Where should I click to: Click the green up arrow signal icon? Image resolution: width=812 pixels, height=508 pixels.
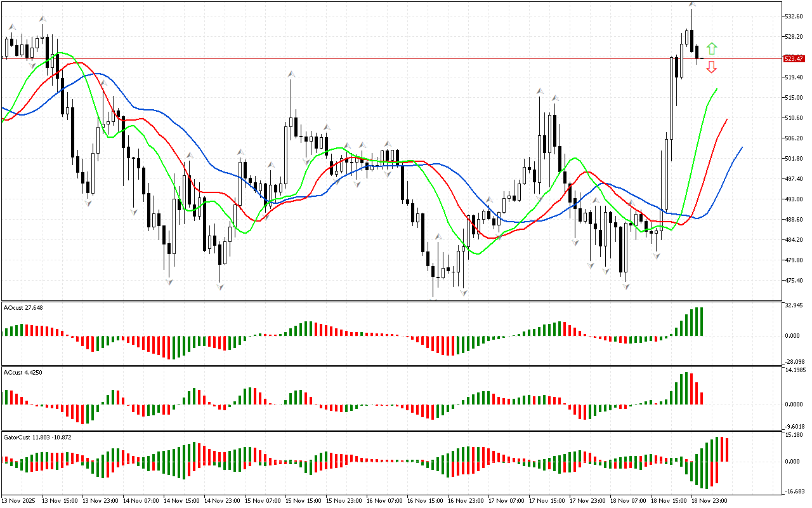(712, 48)
